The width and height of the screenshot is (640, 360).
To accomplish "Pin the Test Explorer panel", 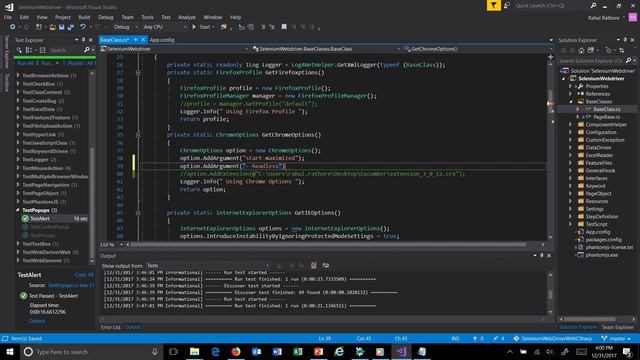I will pyautogui.click(x=84, y=40).
